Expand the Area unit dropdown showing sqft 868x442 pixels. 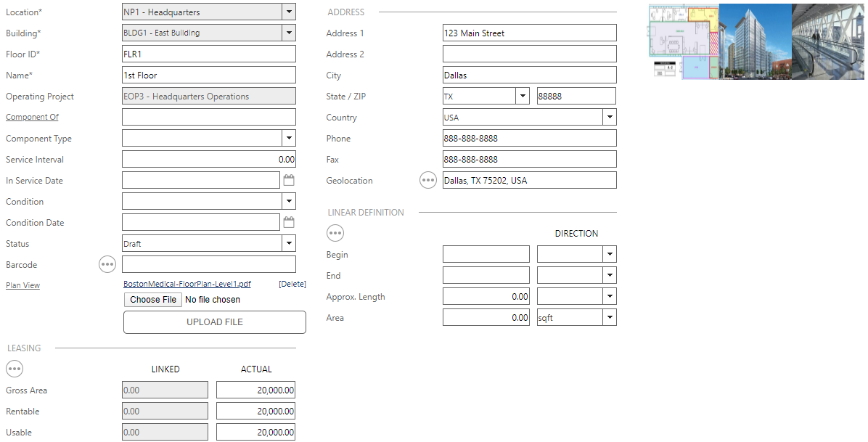(x=609, y=318)
